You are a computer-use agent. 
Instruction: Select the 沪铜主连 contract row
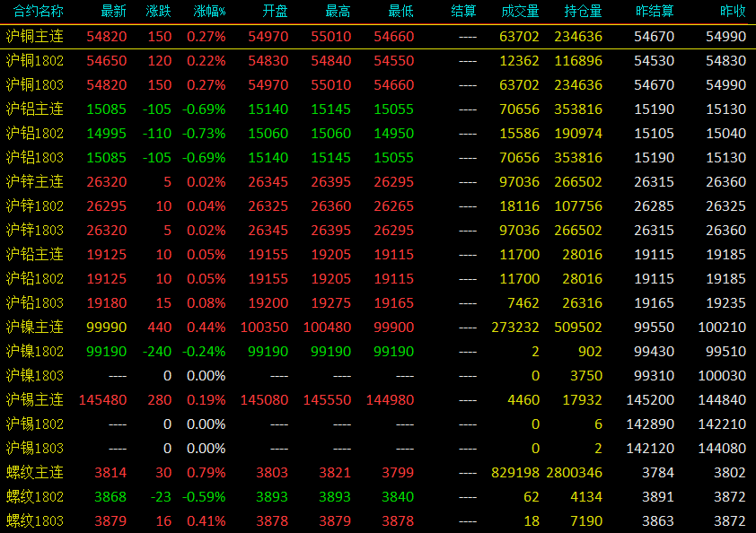[x=378, y=37]
